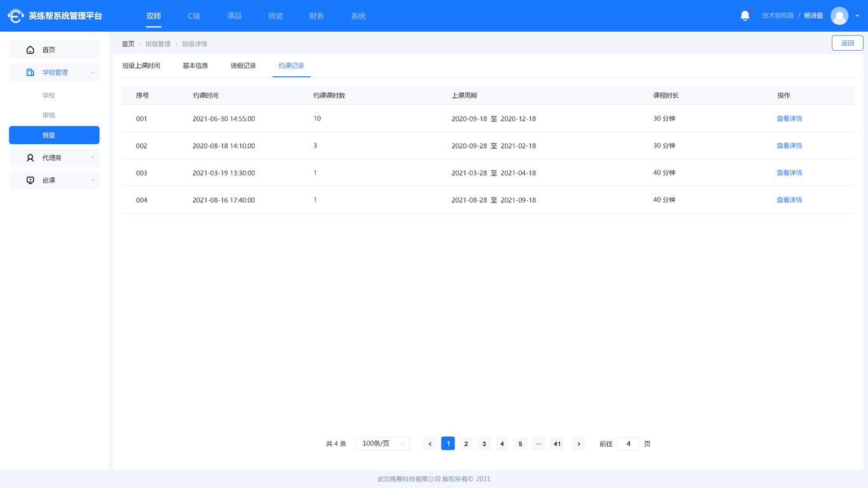Go to page 1
Viewport: 868px width, 488px height.
[x=448, y=444]
